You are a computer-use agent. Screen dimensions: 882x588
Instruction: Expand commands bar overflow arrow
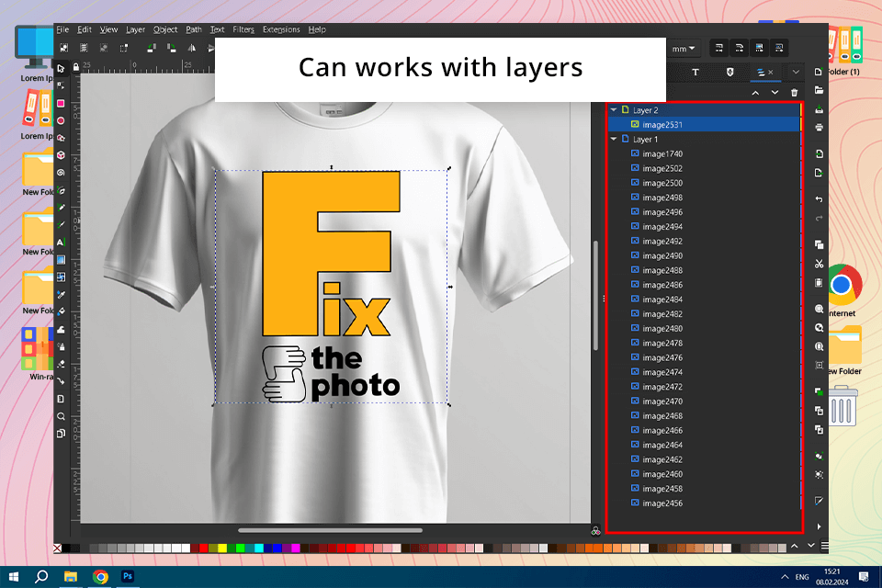tap(819, 526)
